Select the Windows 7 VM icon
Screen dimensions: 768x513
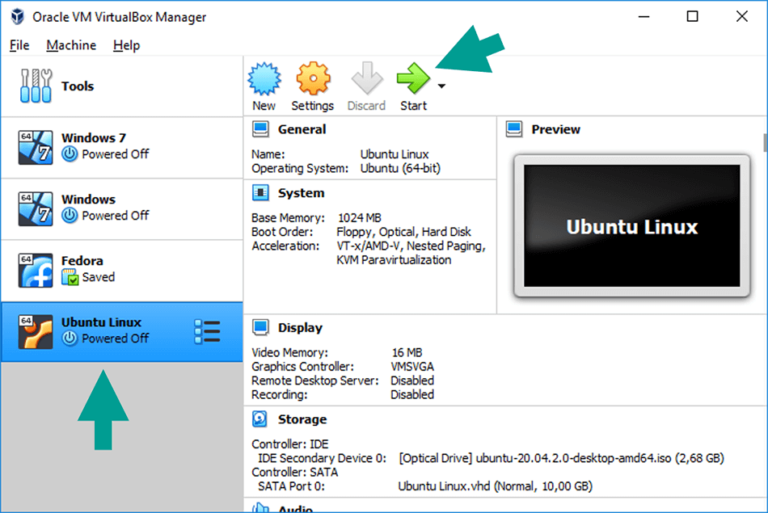[35, 147]
